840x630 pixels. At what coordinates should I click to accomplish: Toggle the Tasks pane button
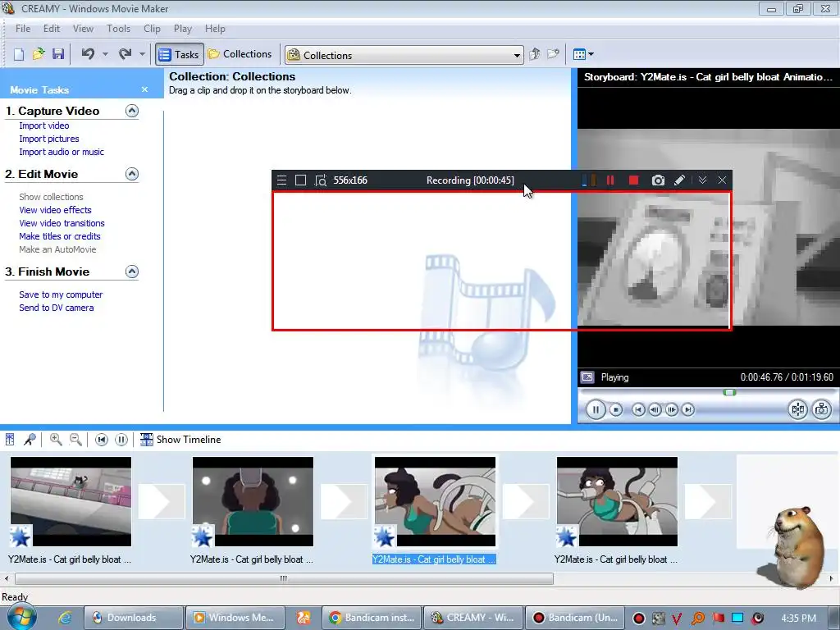tap(180, 54)
